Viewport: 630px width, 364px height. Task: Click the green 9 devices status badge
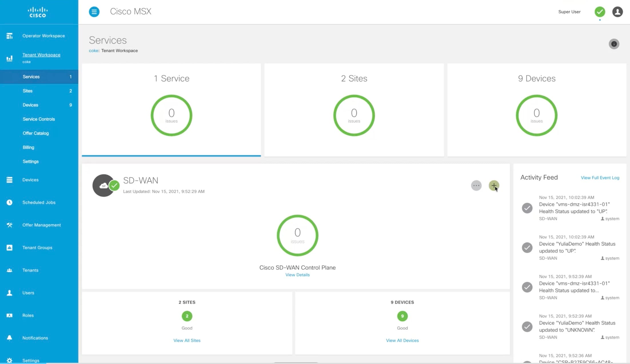click(402, 316)
